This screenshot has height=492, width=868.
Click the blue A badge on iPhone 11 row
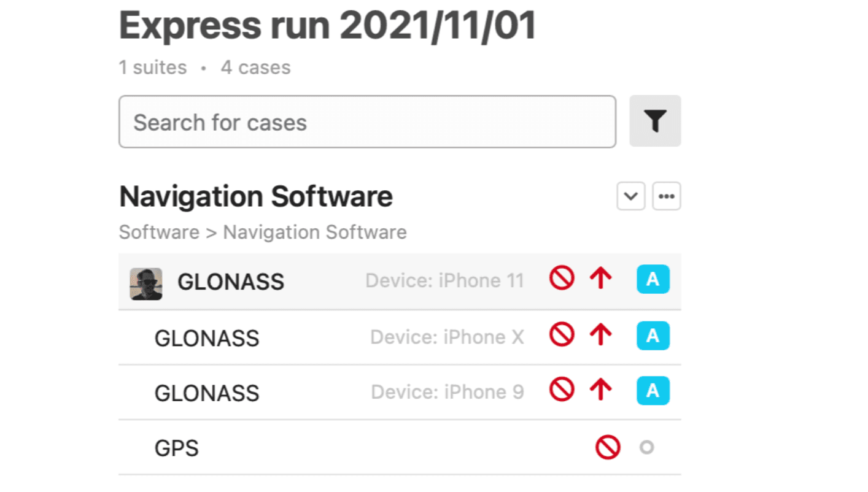click(x=653, y=280)
